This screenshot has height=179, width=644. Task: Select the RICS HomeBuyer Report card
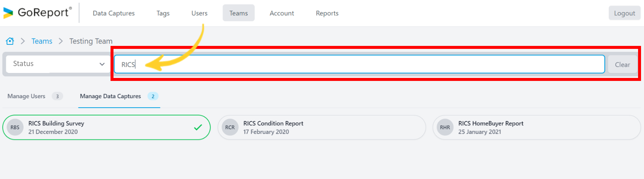tap(537, 127)
